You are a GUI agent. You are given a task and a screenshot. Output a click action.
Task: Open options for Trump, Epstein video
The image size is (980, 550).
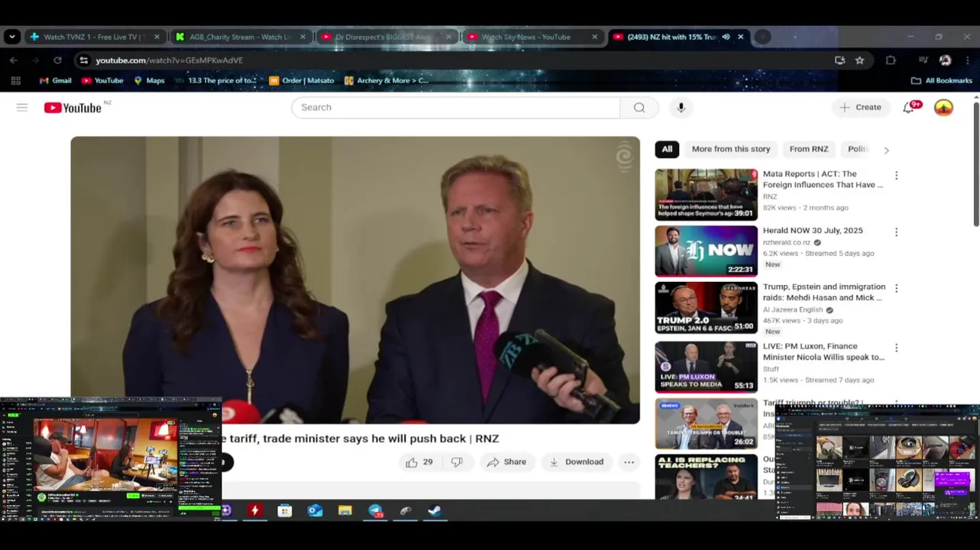tap(896, 289)
